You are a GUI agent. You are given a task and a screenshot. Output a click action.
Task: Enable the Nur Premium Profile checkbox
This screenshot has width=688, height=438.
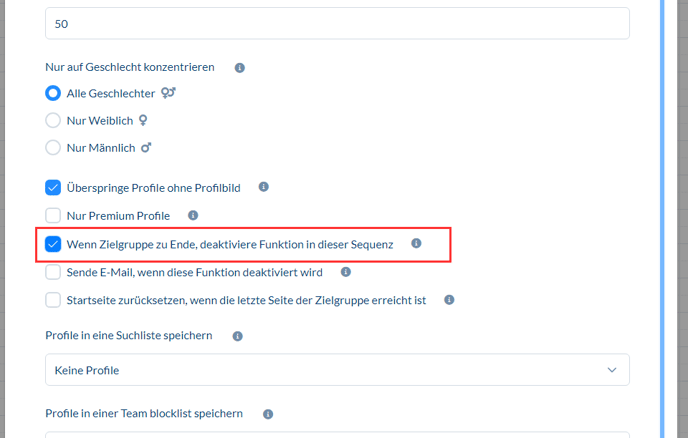53,215
